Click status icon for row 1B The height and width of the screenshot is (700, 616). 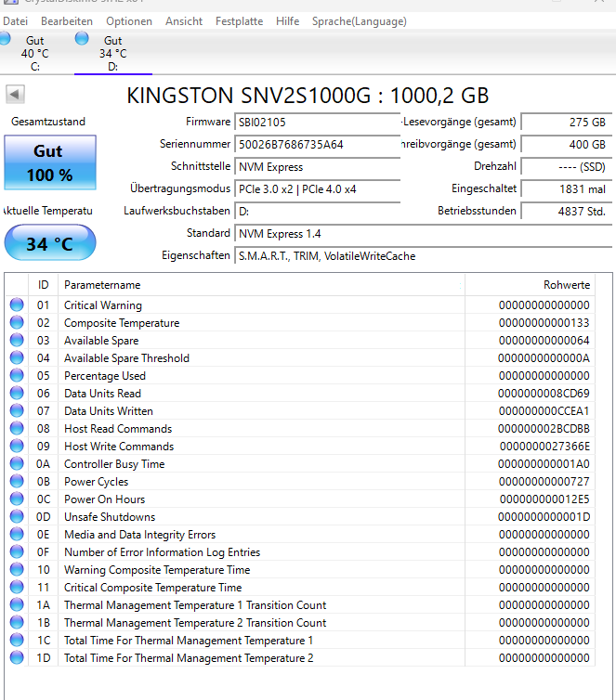pos(17,622)
